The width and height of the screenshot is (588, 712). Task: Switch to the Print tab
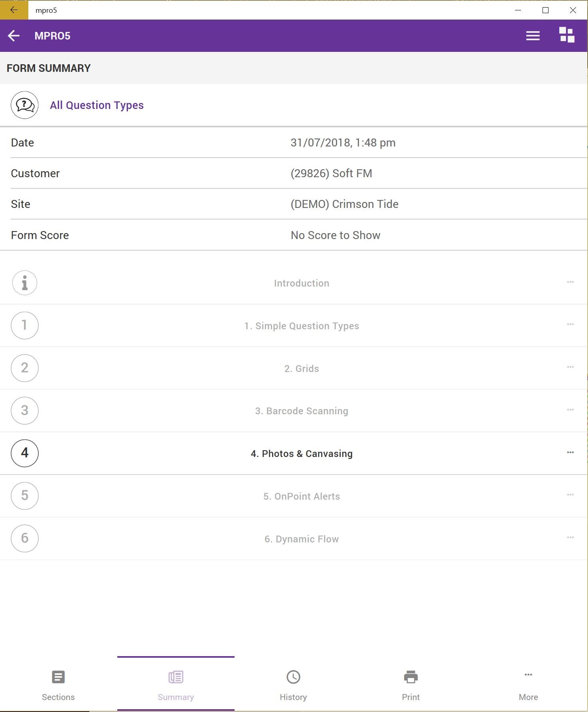pos(411,684)
